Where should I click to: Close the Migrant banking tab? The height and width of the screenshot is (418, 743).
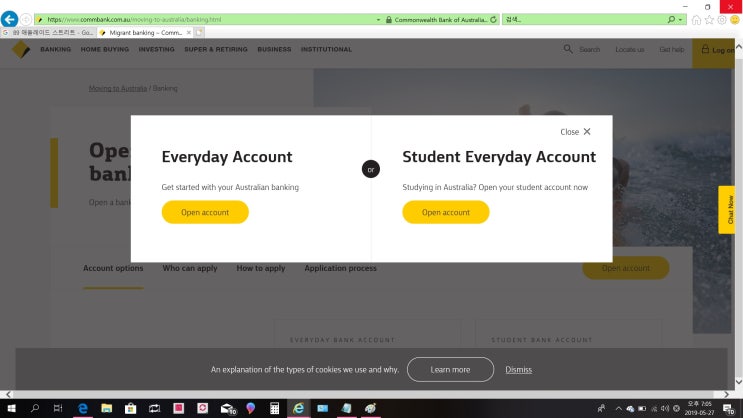coord(189,33)
